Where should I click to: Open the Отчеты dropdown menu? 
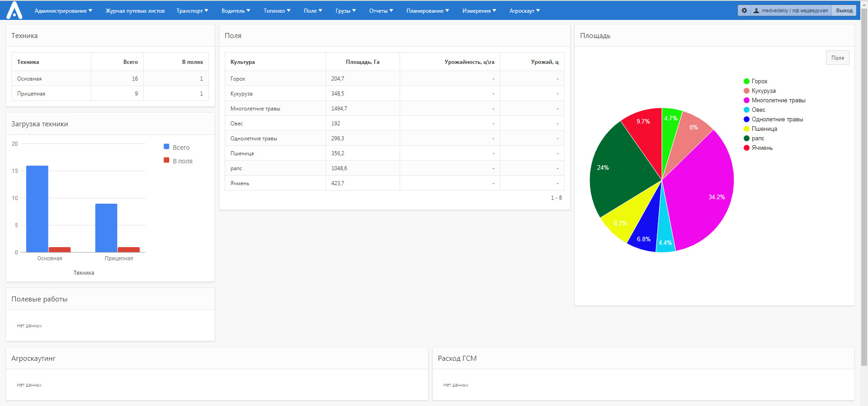(x=381, y=11)
